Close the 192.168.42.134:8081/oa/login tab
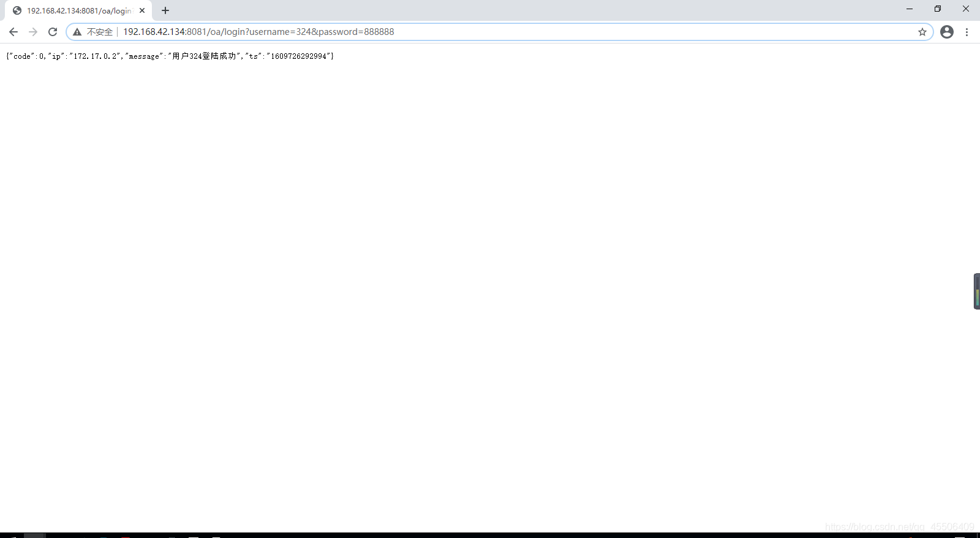 point(142,10)
